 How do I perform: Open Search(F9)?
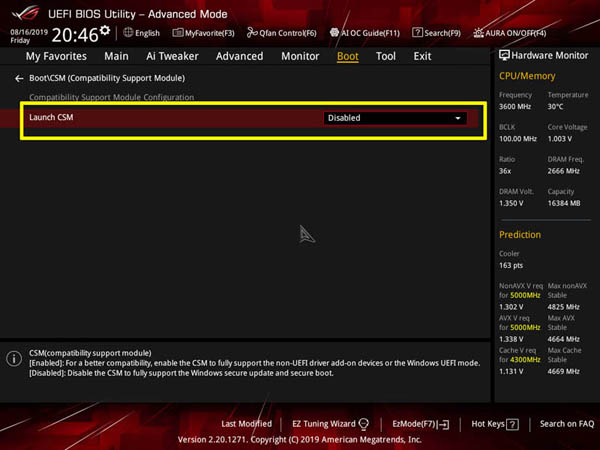pos(437,33)
